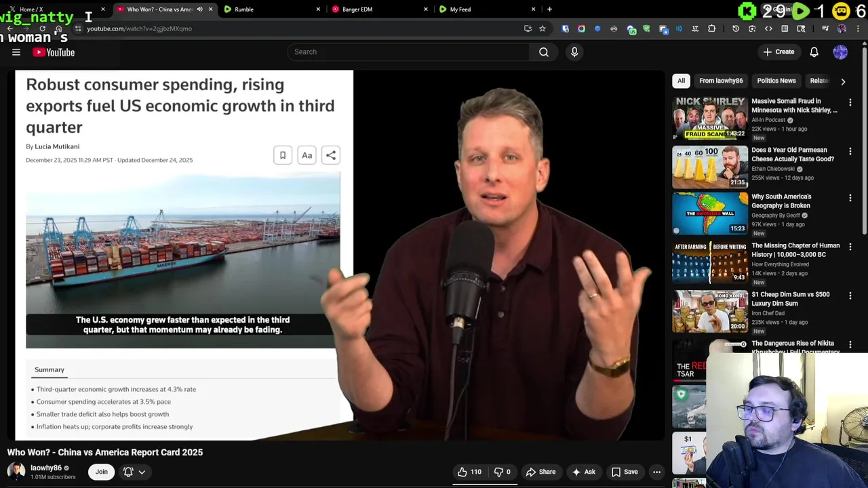The image size is (868, 488).
Task: Open the Parmesan Cheese video thumbnail
Action: pos(710,167)
